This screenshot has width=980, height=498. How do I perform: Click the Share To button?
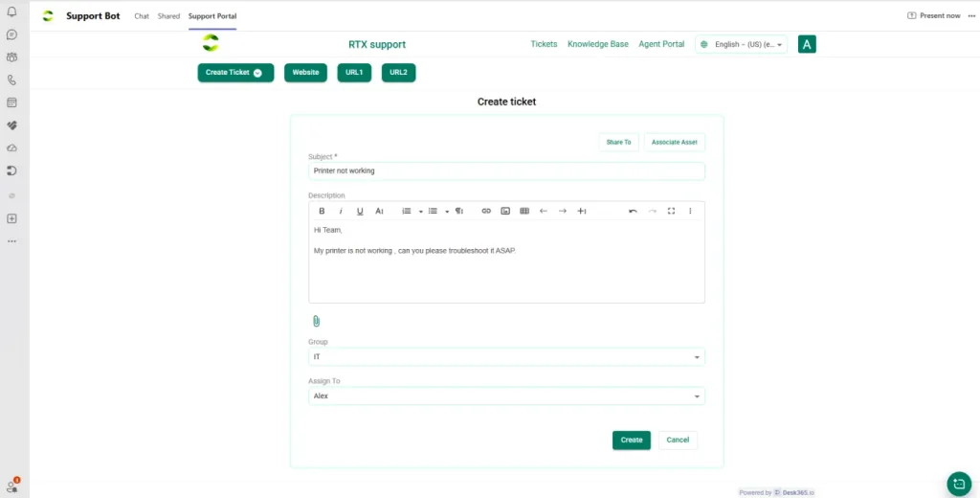[x=619, y=142]
